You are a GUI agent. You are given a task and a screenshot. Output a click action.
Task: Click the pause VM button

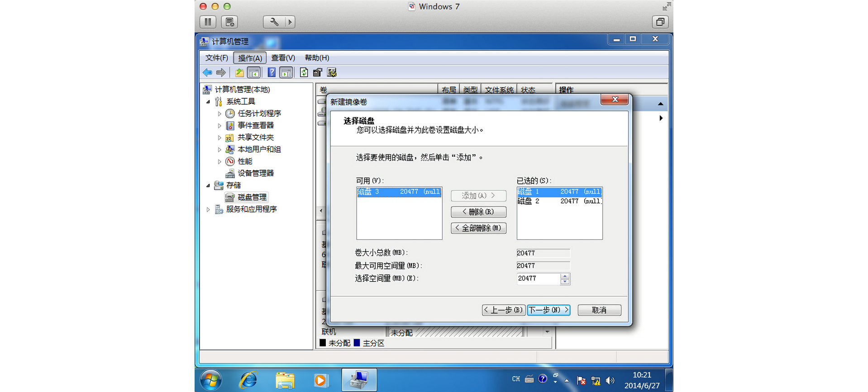coord(208,22)
